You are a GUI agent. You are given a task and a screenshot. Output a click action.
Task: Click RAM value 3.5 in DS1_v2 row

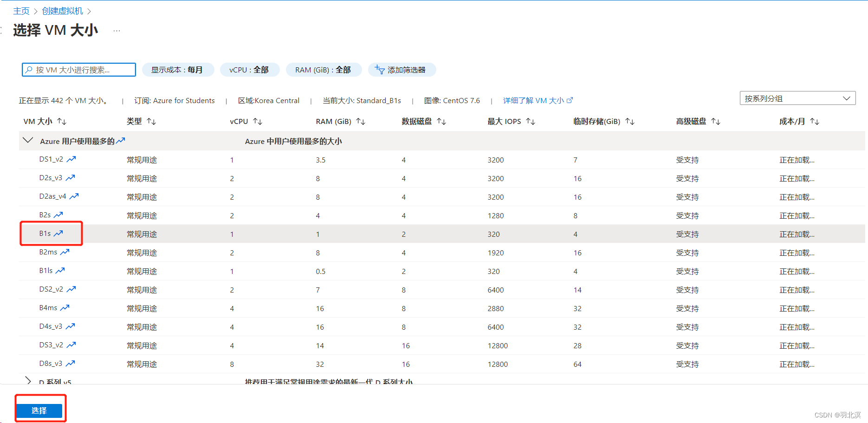[x=321, y=160]
